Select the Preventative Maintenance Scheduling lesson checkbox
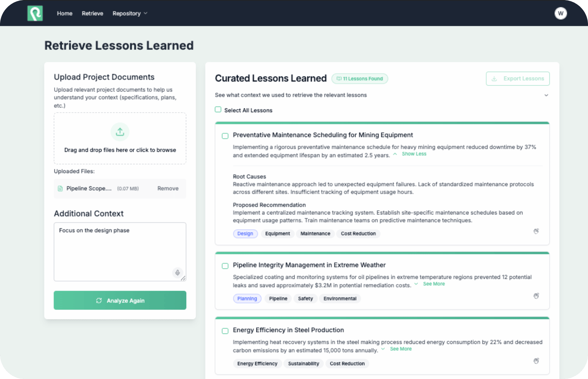 coord(225,136)
